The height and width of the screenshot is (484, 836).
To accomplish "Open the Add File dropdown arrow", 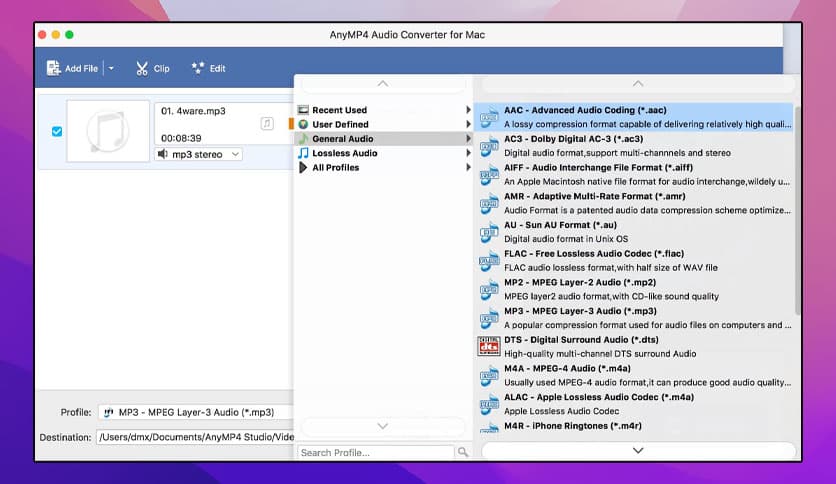I will coord(111,68).
